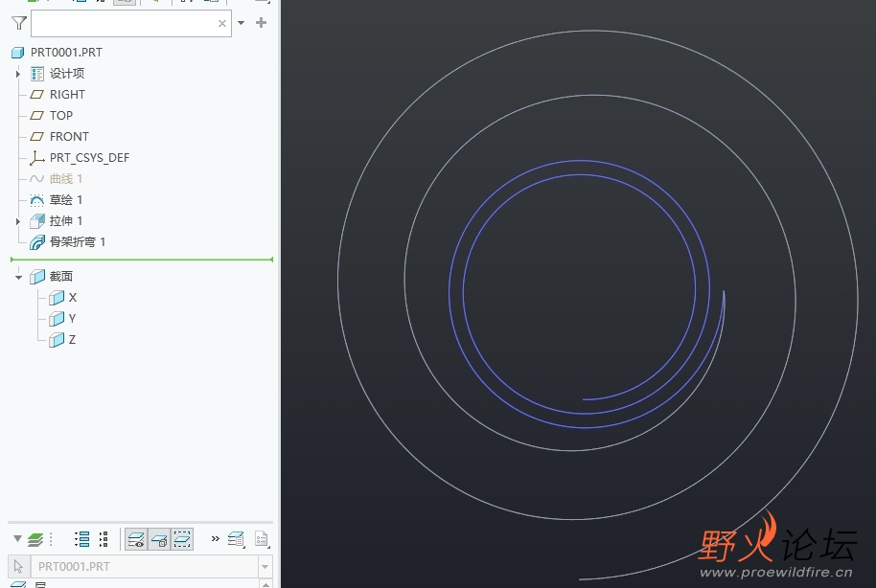Viewport: 876px width, 588px height.
Task: Expand the 拉伸 1 feature node
Action: click(18, 221)
